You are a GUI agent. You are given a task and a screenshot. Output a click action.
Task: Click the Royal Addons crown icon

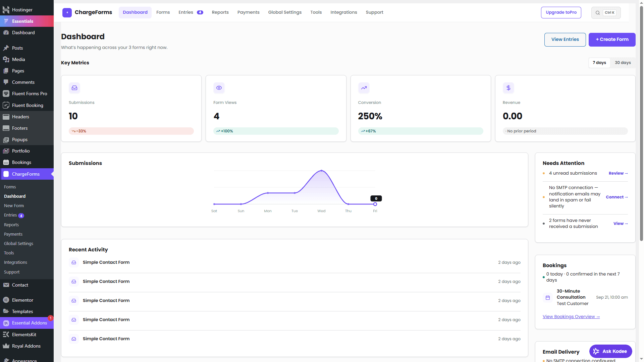(x=6, y=346)
